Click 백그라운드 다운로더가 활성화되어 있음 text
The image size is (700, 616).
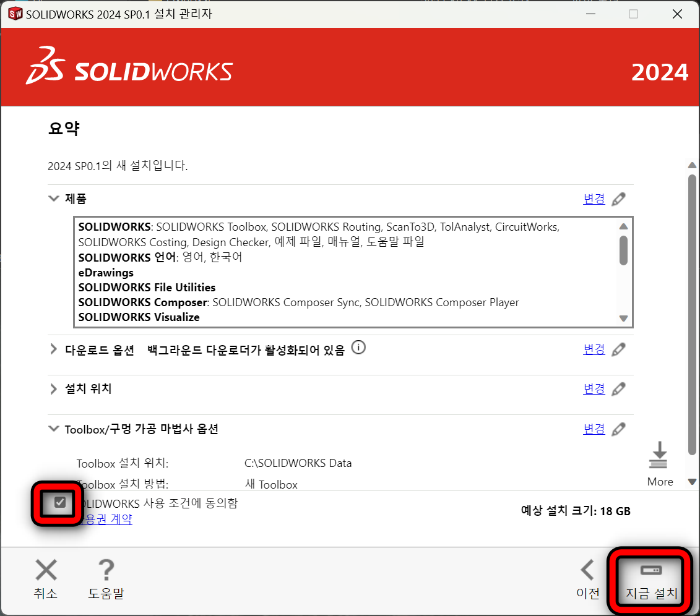[x=246, y=350]
